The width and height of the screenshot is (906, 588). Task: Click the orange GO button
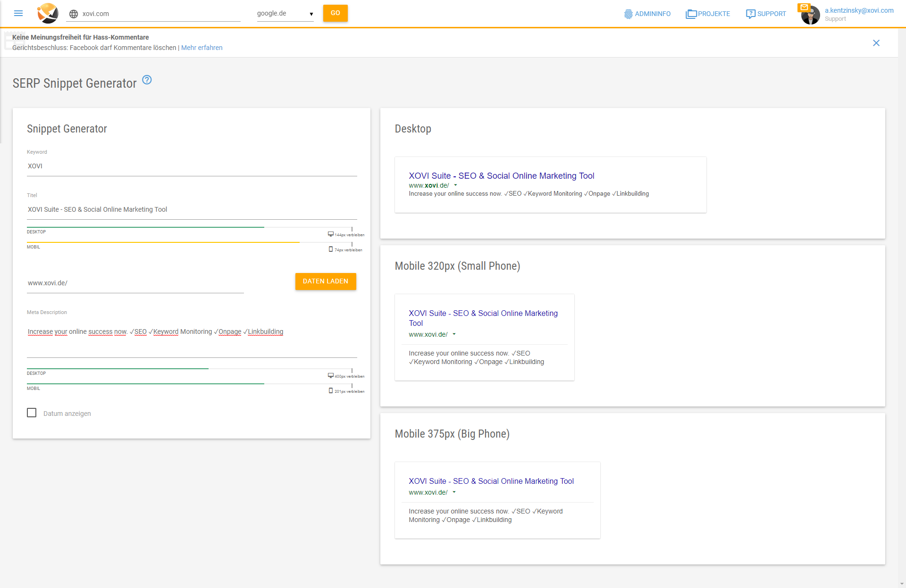point(336,13)
